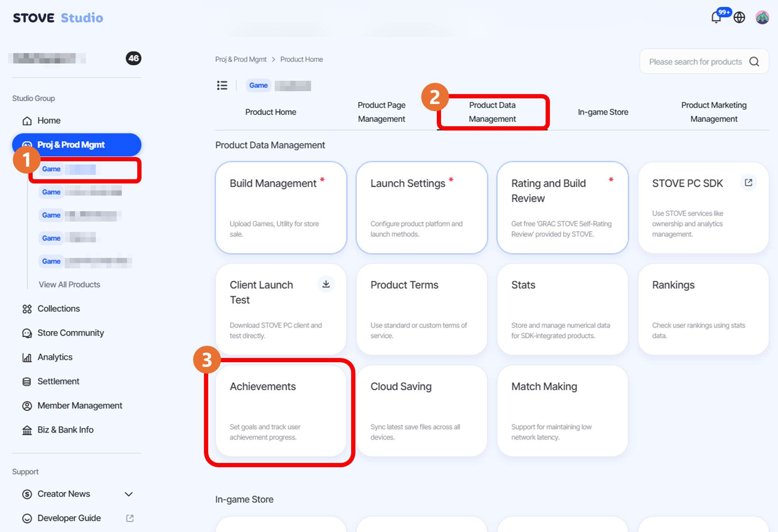This screenshot has width=778, height=532.
Task: Select Proj & Prod Mgmt in sidebar
Action: tap(77, 145)
